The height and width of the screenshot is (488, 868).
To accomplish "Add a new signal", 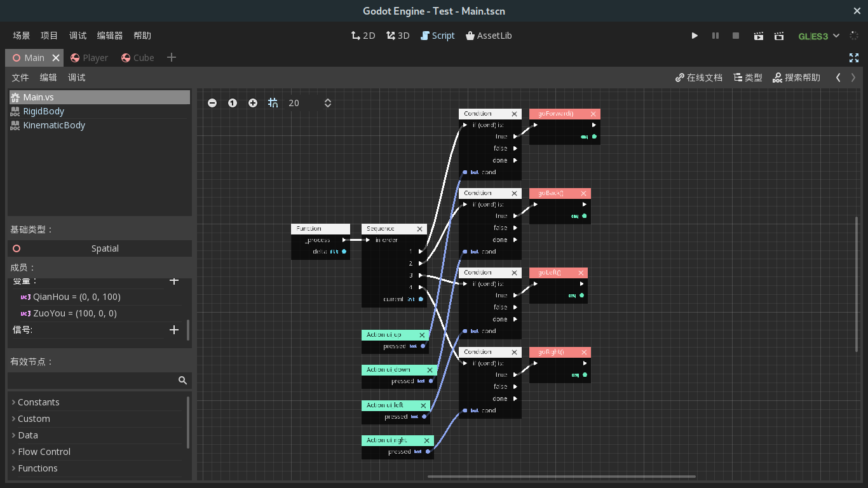I will 174,330.
